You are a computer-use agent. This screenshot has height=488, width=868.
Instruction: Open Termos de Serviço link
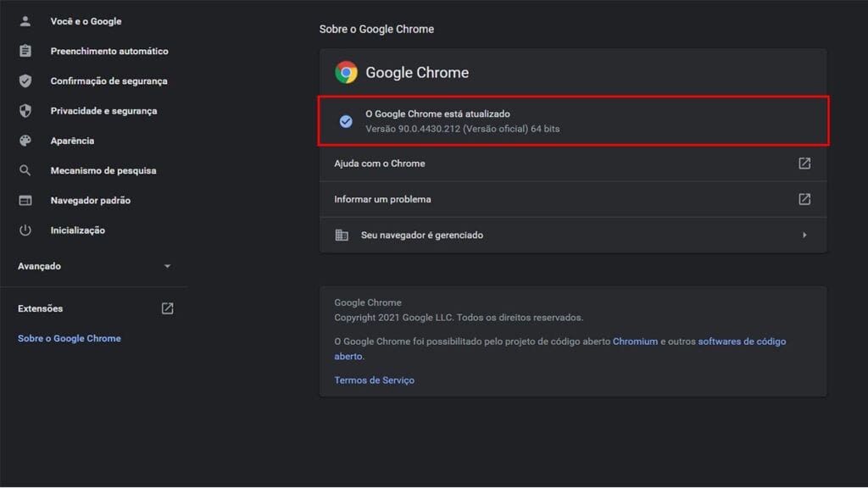374,380
